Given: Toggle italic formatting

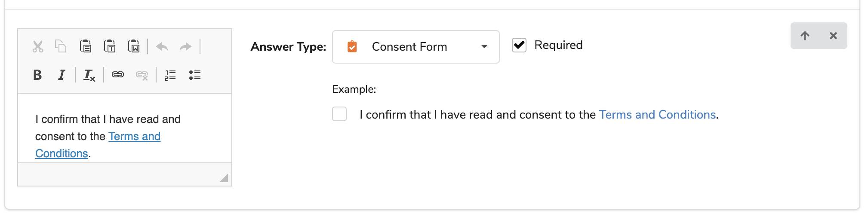Looking at the screenshot, I should click(62, 75).
